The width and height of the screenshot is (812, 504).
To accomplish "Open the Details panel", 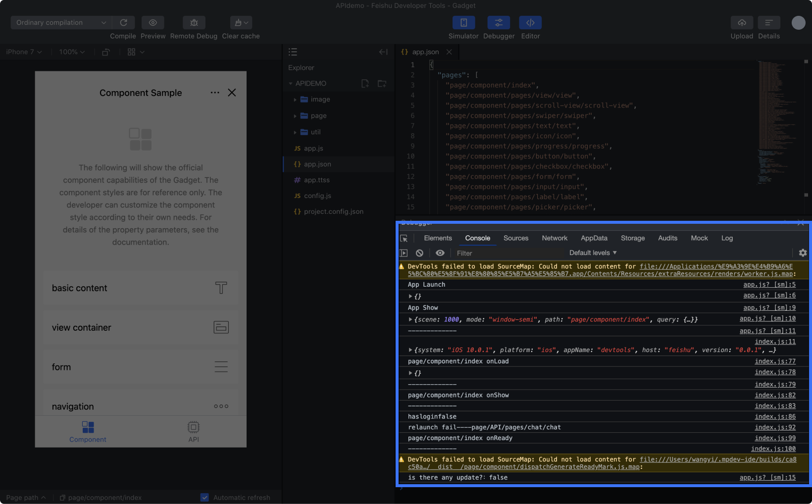I will pyautogui.click(x=768, y=22).
